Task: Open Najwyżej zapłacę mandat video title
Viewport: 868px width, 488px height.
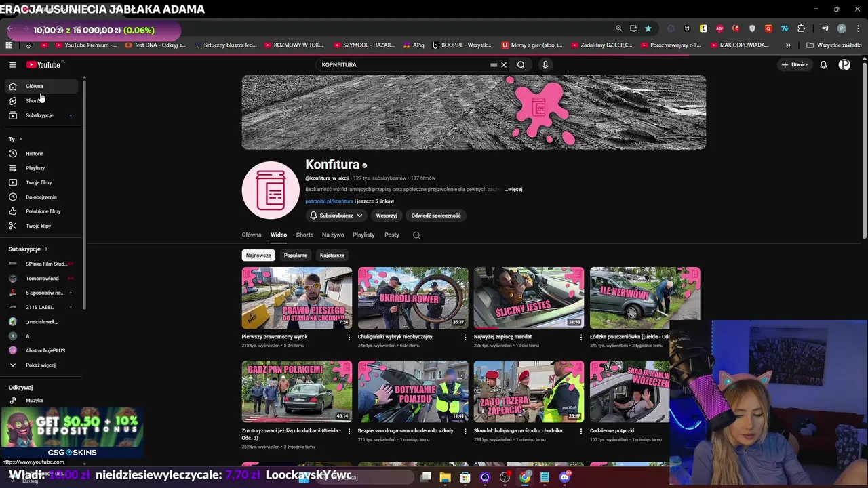Action: [x=502, y=337]
